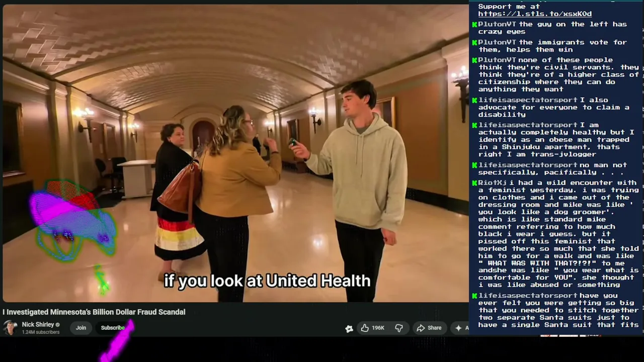Click the Join membership button
The height and width of the screenshot is (362, 644).
point(81,328)
